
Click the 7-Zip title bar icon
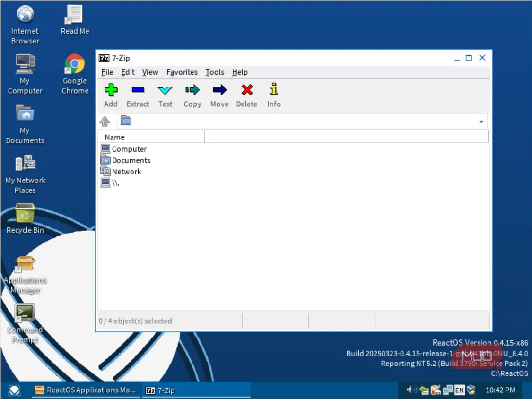click(104, 58)
